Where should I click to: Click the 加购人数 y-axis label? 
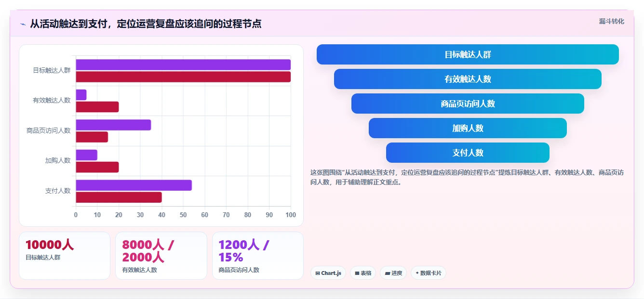pos(58,160)
